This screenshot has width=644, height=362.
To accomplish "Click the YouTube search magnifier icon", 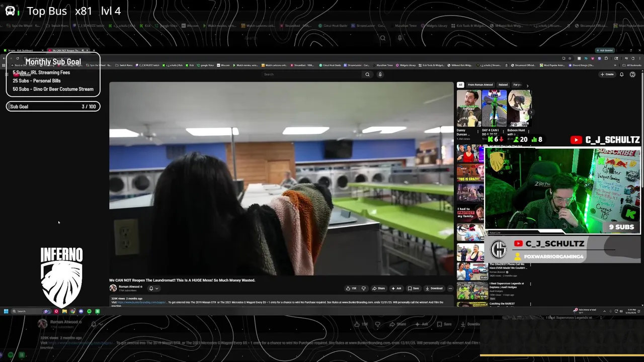I will pyautogui.click(x=367, y=74).
